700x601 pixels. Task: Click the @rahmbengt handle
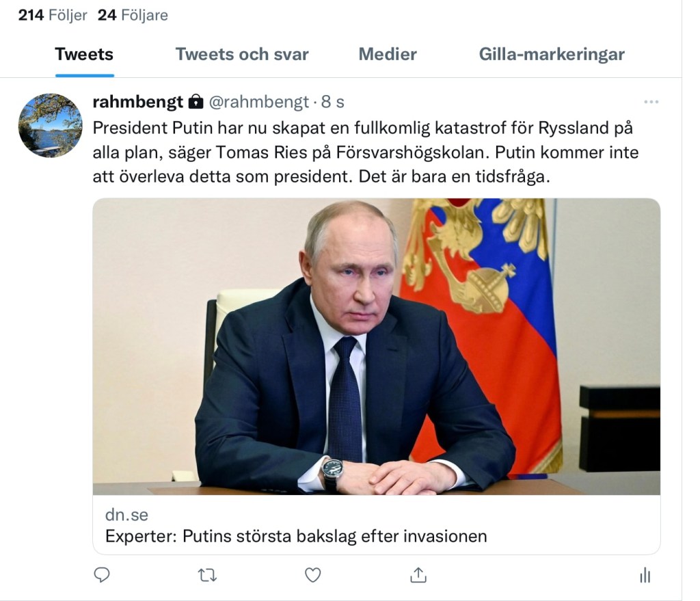click(x=258, y=103)
